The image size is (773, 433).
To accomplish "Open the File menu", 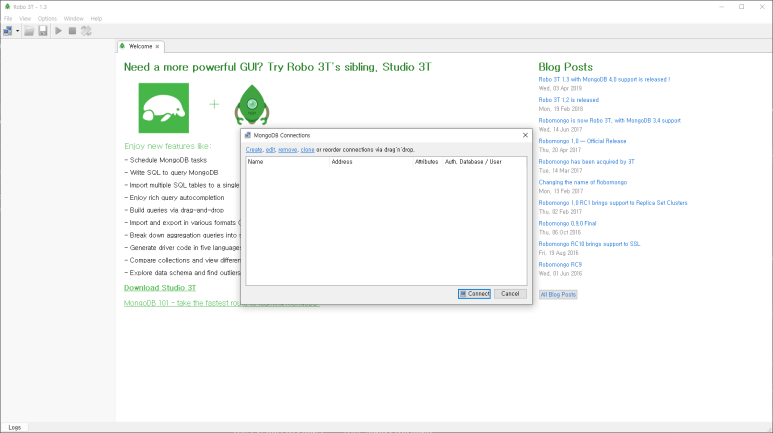I will pyautogui.click(x=8, y=19).
